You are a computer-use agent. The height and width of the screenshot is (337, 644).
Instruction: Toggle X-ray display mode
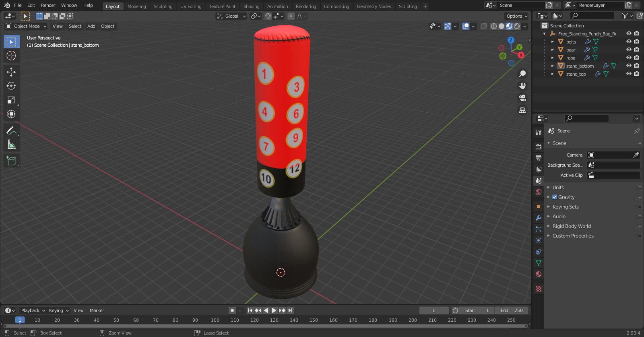(x=483, y=26)
